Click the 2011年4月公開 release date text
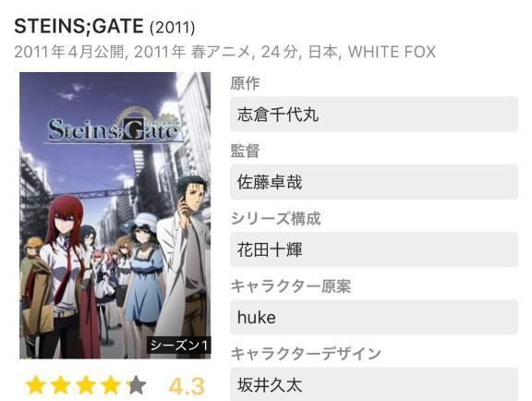The height and width of the screenshot is (401, 532). pyautogui.click(x=69, y=52)
